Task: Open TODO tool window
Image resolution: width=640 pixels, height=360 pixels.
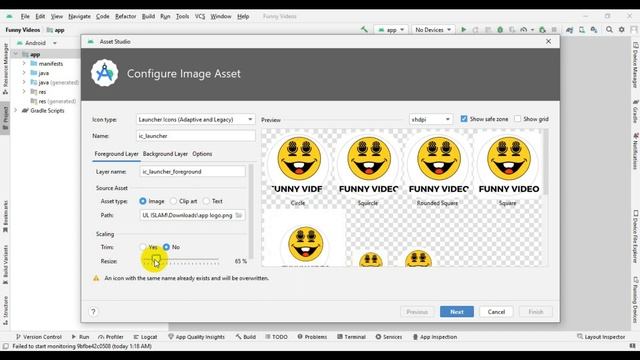Action: [276, 337]
